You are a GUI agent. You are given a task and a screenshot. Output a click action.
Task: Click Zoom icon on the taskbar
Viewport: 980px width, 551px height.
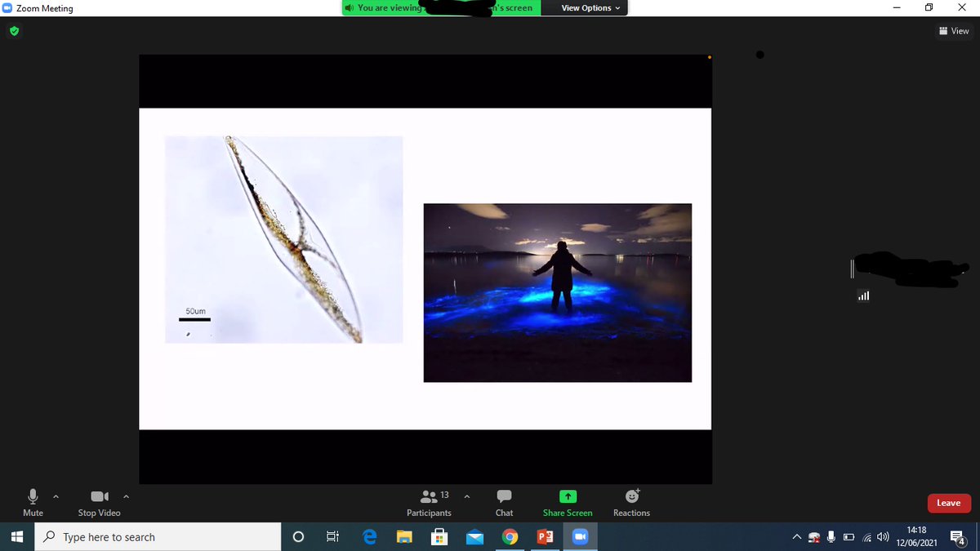[580, 537]
